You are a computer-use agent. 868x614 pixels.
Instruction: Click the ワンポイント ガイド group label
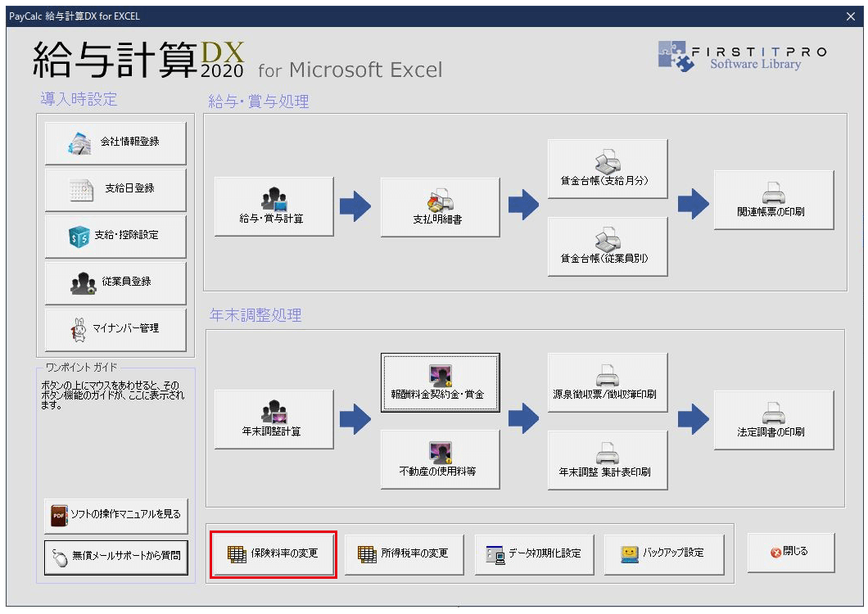(x=81, y=368)
